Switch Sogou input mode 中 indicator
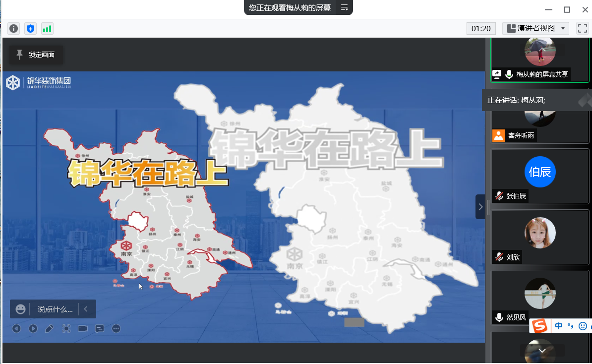Image resolution: width=592 pixels, height=364 pixels. pyautogui.click(x=559, y=326)
